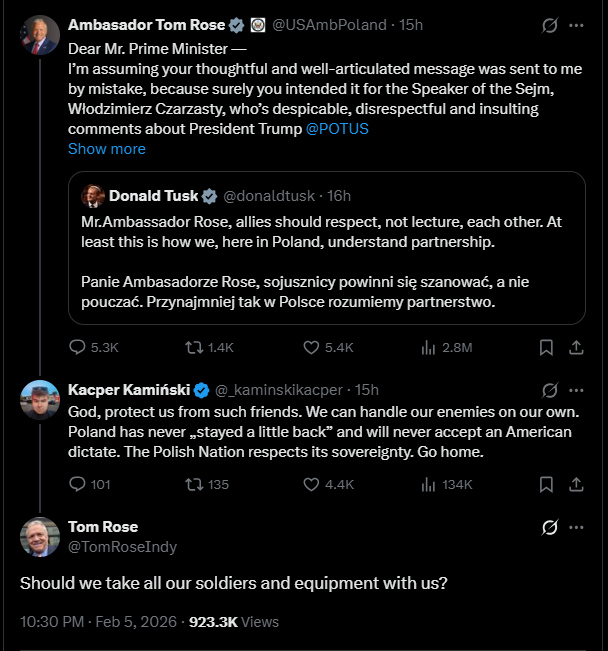The image size is (608, 651).
Task: Like the Ambassador Tom Rose post
Action: (x=311, y=347)
